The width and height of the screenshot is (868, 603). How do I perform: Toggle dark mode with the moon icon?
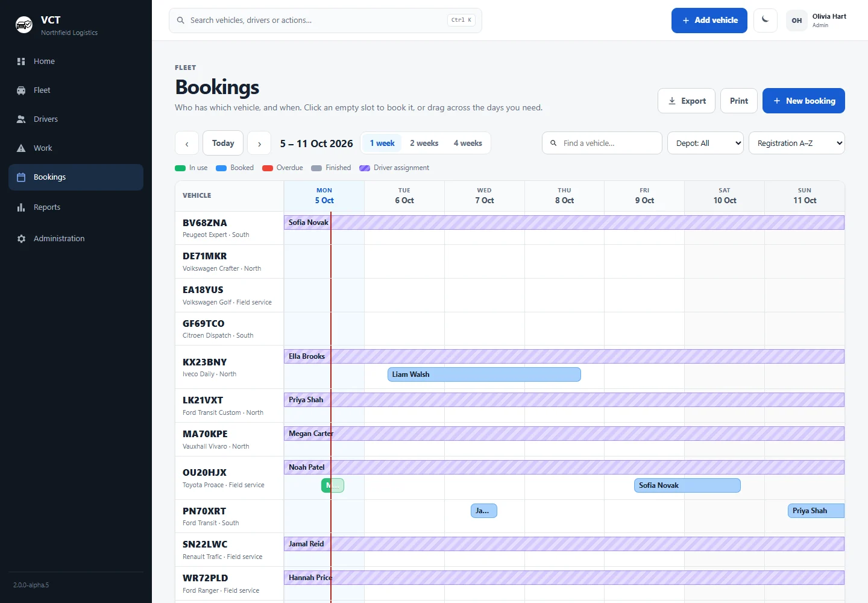pyautogui.click(x=766, y=21)
